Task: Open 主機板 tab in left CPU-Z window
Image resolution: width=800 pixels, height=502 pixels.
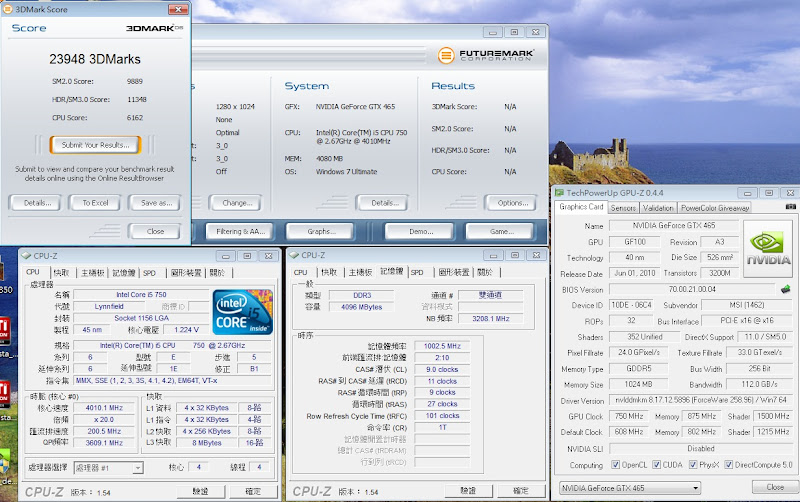Action: (x=92, y=273)
